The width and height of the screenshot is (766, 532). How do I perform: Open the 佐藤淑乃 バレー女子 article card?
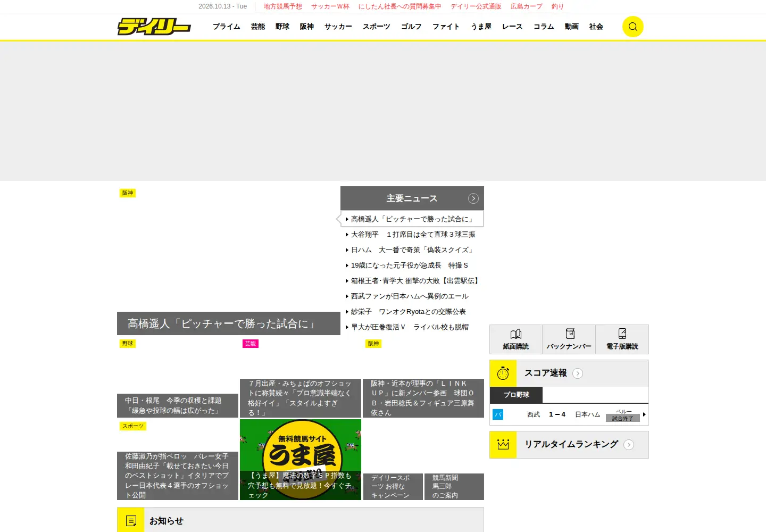point(178,460)
